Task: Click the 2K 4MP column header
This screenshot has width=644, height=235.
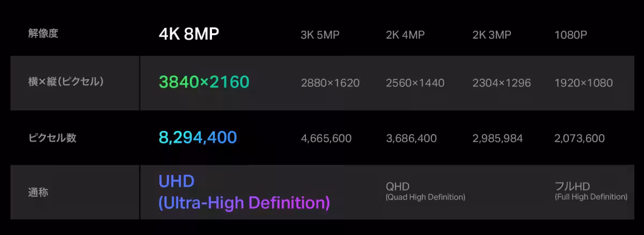Action: (405, 35)
